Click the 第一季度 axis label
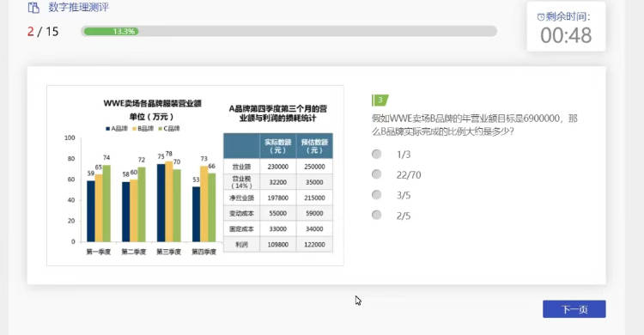The height and width of the screenshot is (335, 644). [99, 252]
